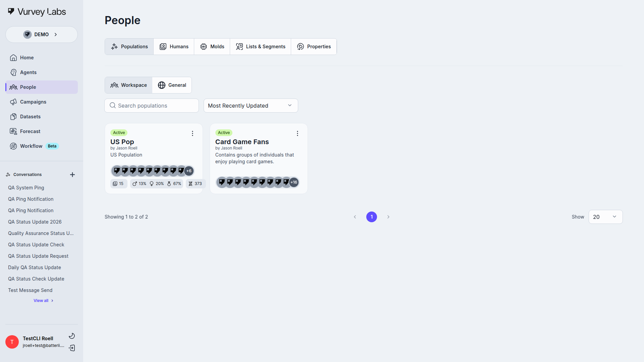Open US Pop card options menu
644x362 pixels.
193,133
